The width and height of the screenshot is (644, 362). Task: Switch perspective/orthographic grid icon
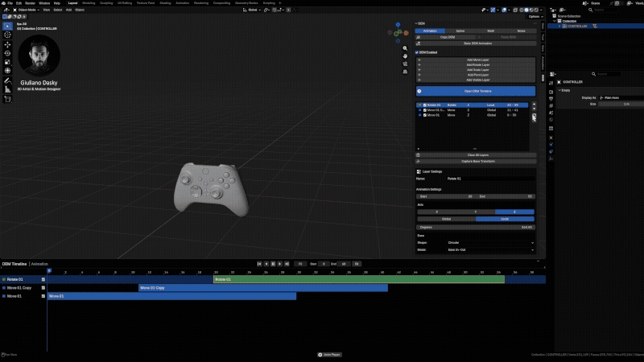click(405, 72)
